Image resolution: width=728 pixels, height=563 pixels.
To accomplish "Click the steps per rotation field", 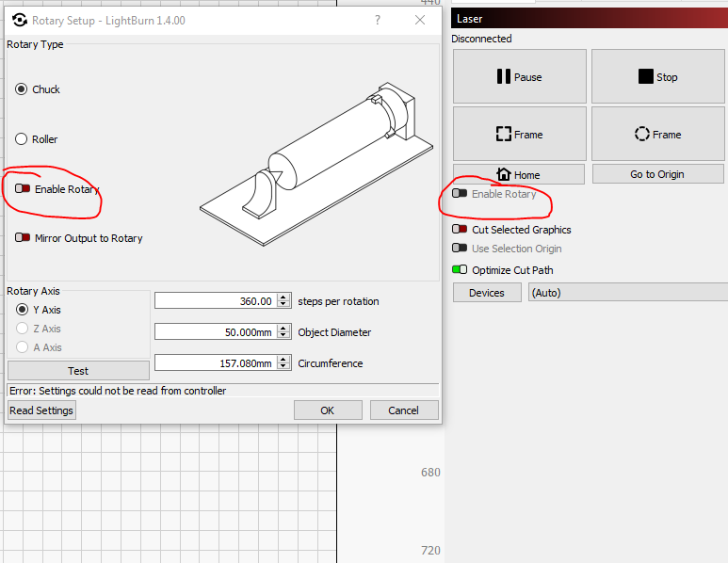I will [216, 301].
